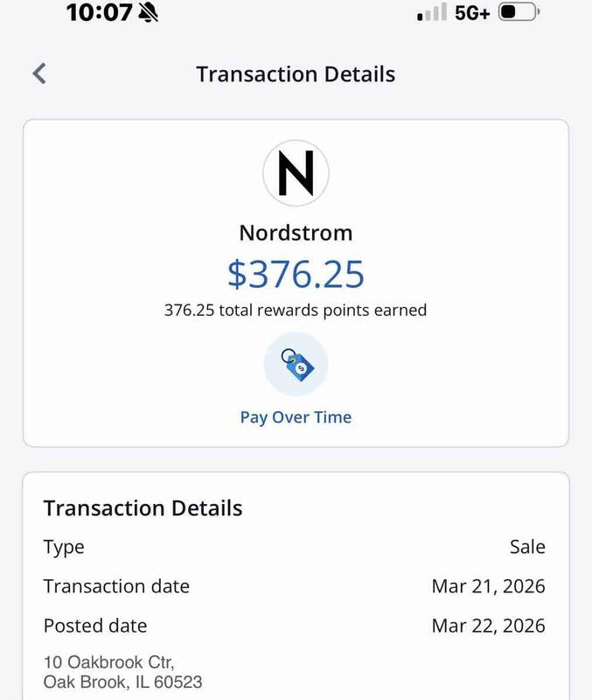The width and height of the screenshot is (592, 700).
Task: Tap the cellular signal bars icon
Action: click(432, 13)
